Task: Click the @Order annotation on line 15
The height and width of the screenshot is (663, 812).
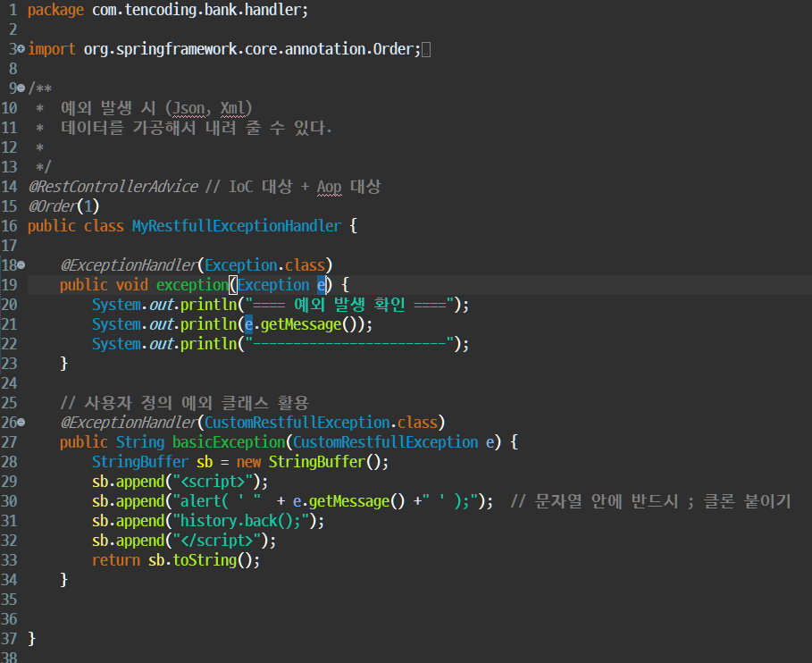Action: click(53, 206)
